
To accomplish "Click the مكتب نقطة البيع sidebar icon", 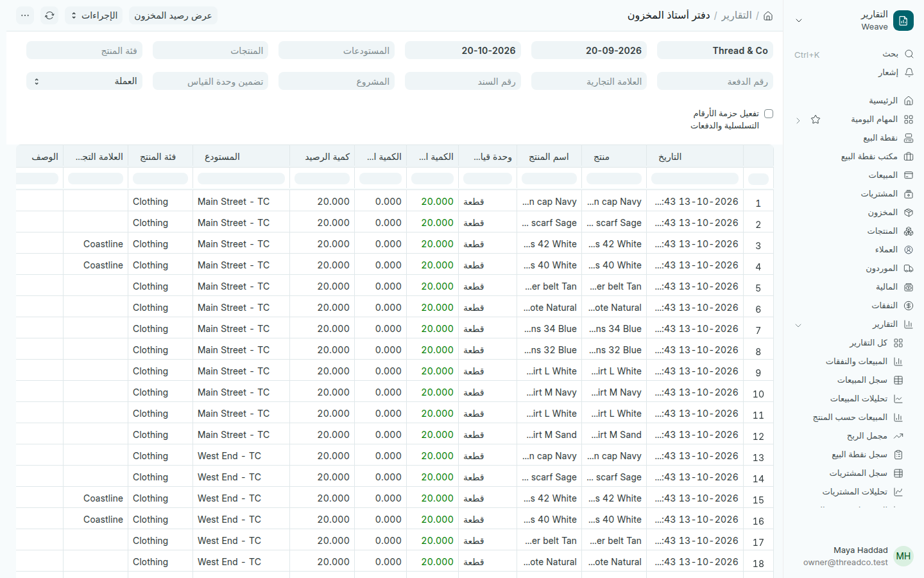I will tap(909, 157).
